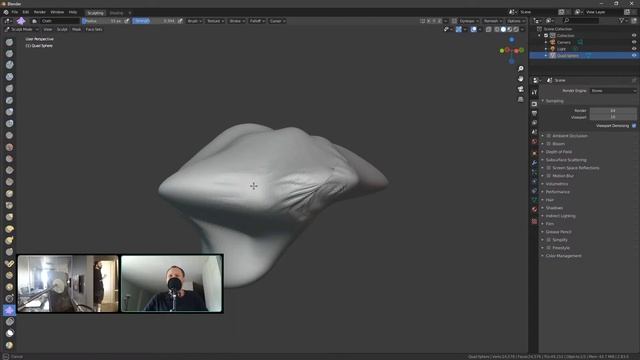Hide the Light object in outliner
Screen dimensions: 640x360
point(634,49)
